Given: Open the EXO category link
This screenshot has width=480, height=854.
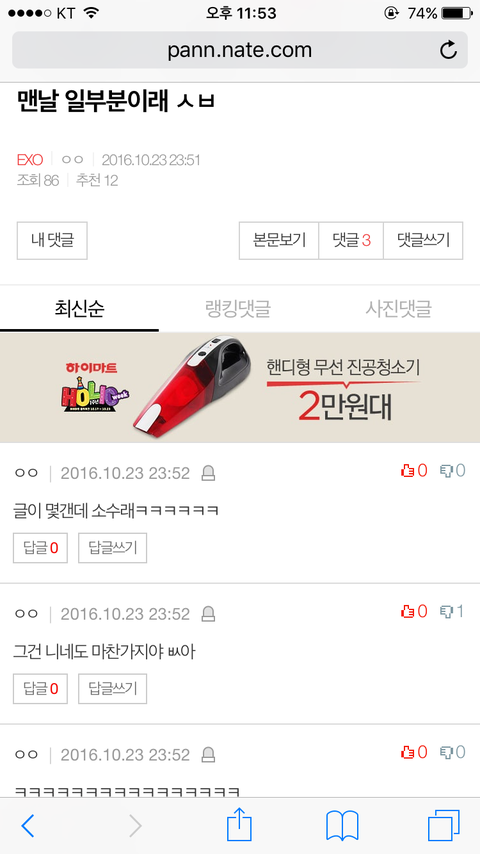Looking at the screenshot, I should [x=30, y=160].
